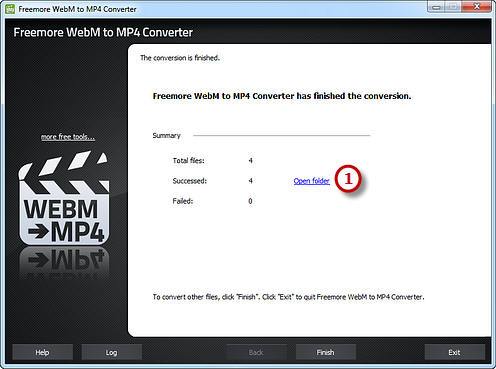Click the 'Total files:' label
The width and height of the screenshot is (496, 369).
pos(189,161)
